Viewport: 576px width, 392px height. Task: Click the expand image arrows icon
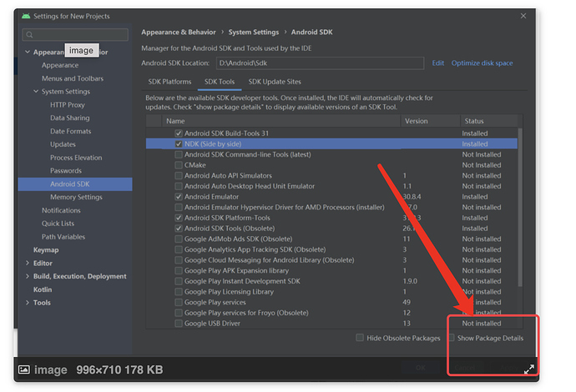click(x=528, y=369)
